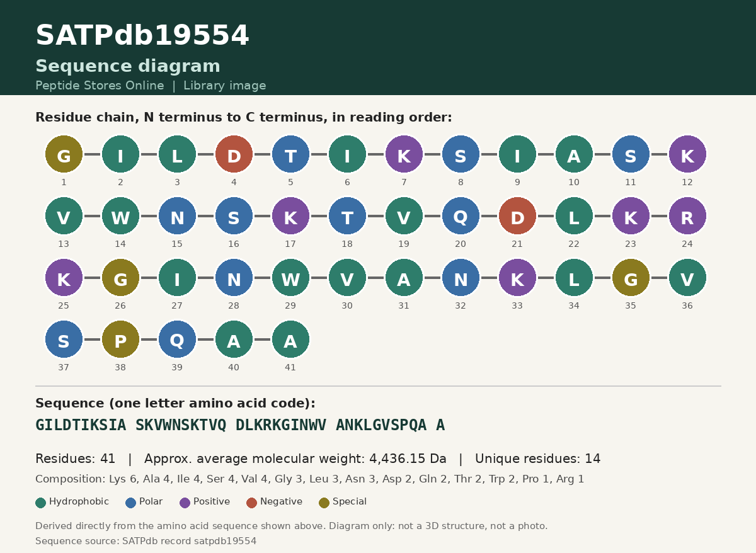Click residue 39 circle labeled Q
This screenshot has width=756, height=553.
click(x=177, y=339)
